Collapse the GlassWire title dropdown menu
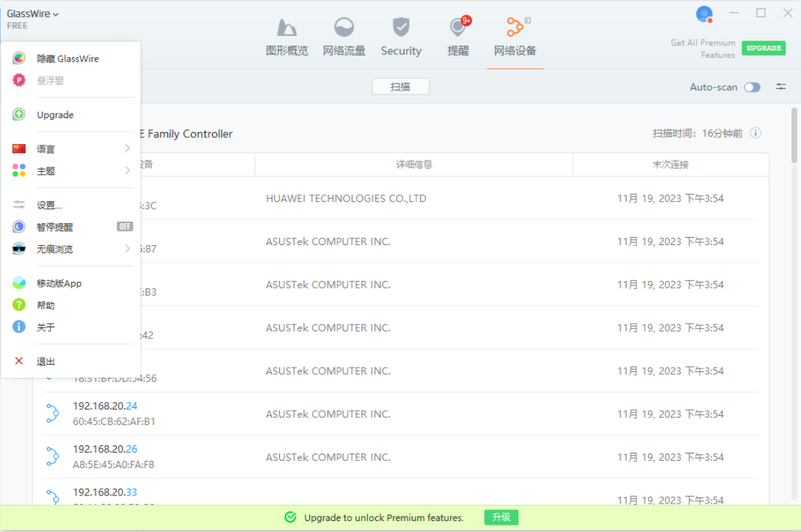Image resolution: width=801 pixels, height=532 pixels. [x=33, y=14]
